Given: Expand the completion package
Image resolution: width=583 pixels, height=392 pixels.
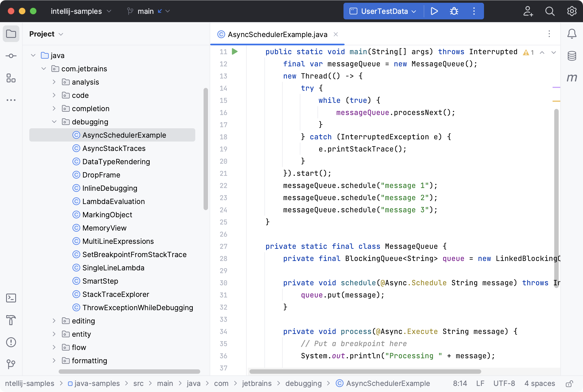Looking at the screenshot, I should point(54,108).
